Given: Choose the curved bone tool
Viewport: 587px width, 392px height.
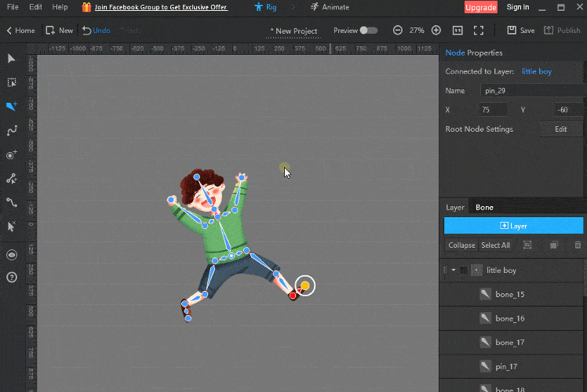Looking at the screenshot, I should (x=11, y=130).
